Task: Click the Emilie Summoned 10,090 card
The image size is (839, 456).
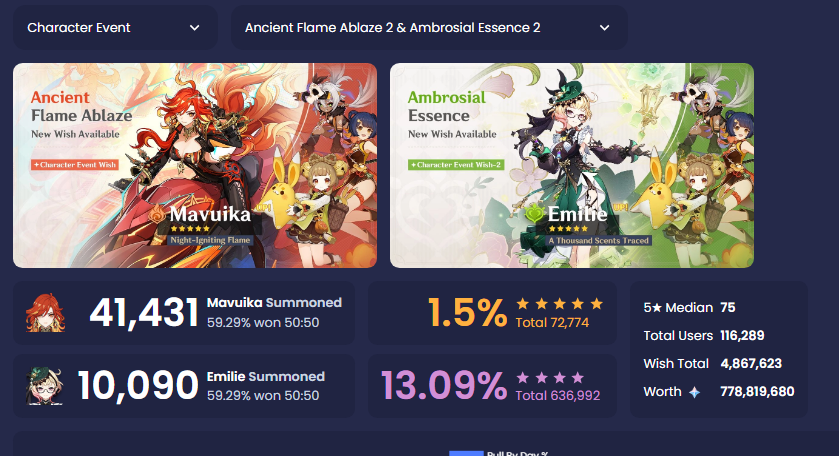Action: click(x=184, y=386)
